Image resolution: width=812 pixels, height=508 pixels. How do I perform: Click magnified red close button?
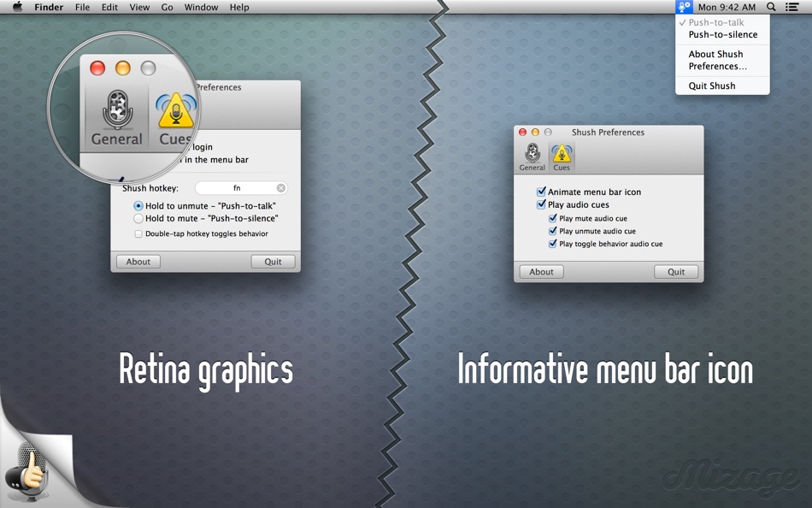pyautogui.click(x=97, y=68)
